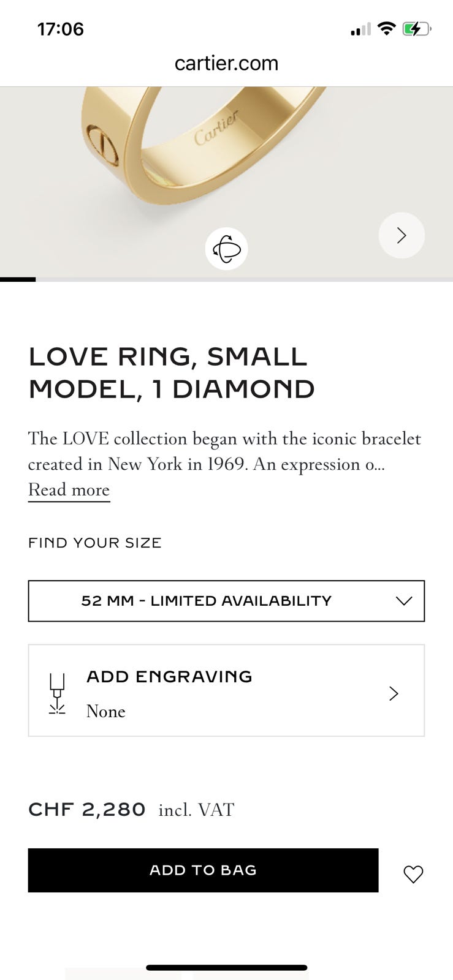The height and width of the screenshot is (980, 453).
Task: Open the 360-degree view icon
Action: pos(226,249)
